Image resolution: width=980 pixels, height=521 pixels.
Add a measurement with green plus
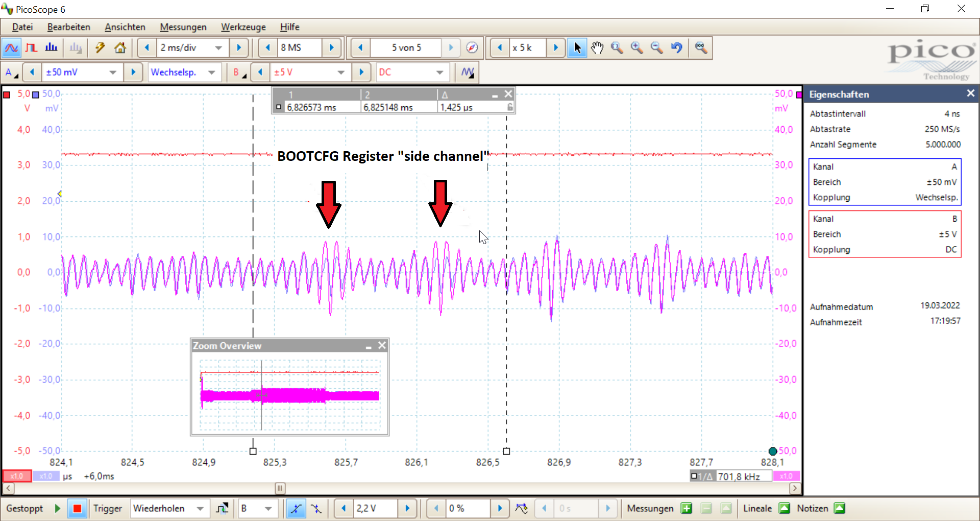click(x=687, y=508)
